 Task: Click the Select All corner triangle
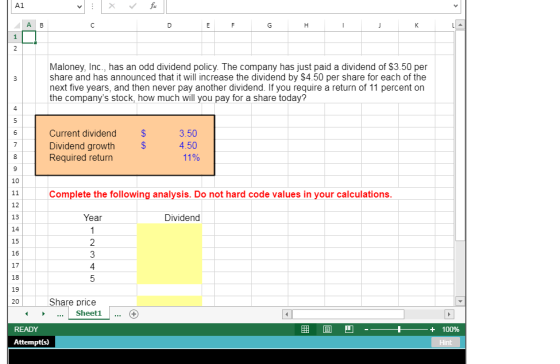16,25
